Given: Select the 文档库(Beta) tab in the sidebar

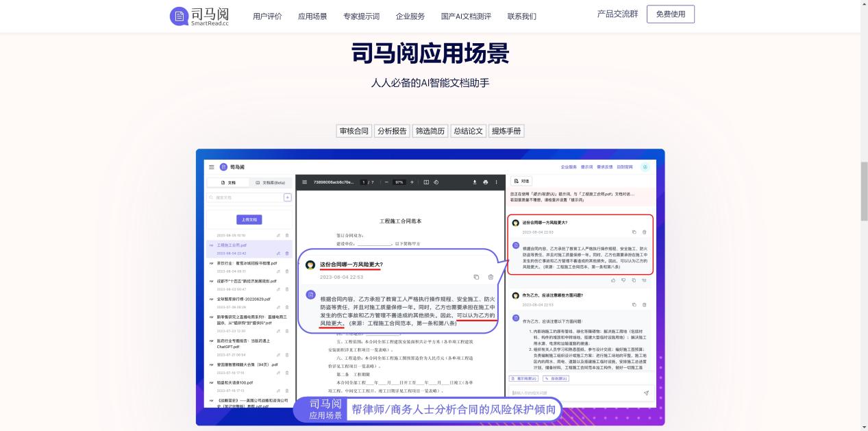Looking at the screenshot, I should (x=270, y=183).
